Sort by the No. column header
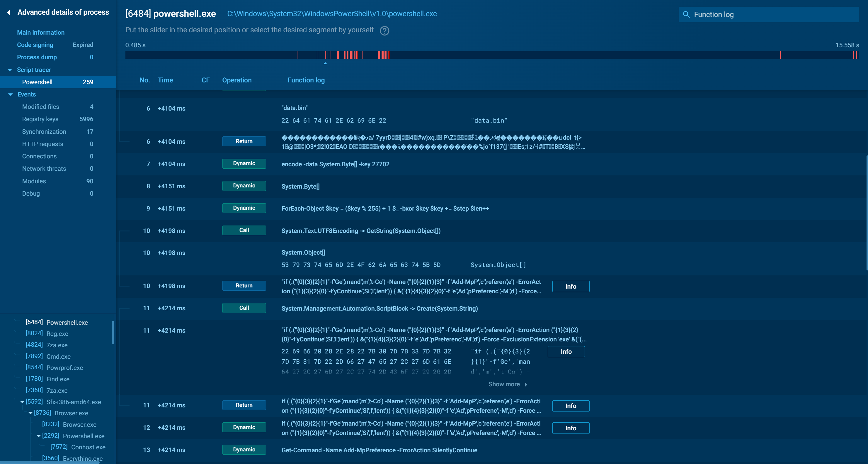Viewport: 868px width, 464px height. click(144, 80)
